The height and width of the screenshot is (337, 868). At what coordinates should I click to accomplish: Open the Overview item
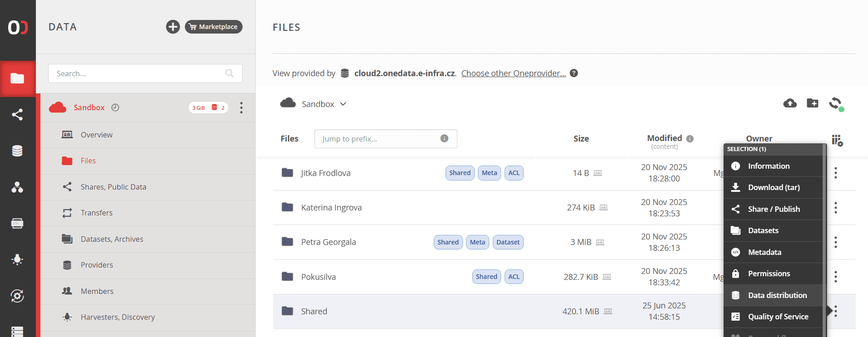tap(148, 135)
